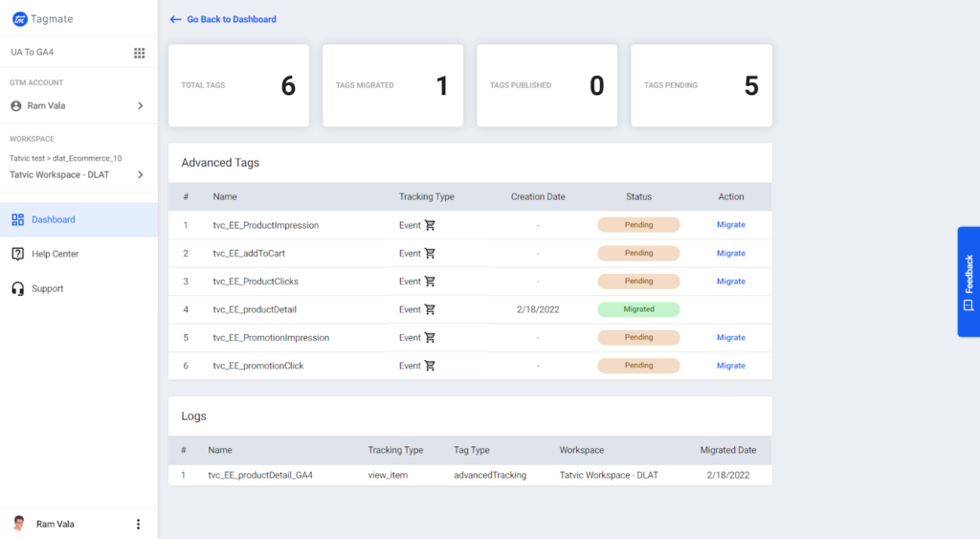Click view_item tracking type in Logs

[x=388, y=475]
